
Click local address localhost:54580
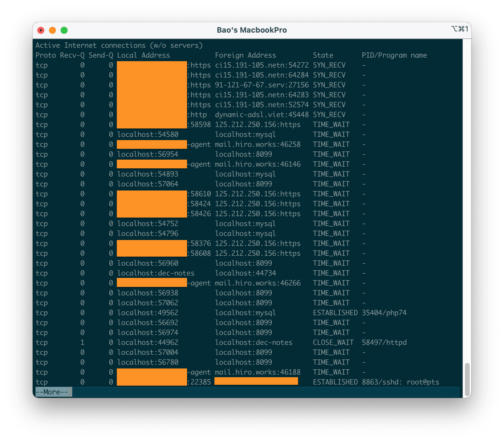tap(148, 135)
